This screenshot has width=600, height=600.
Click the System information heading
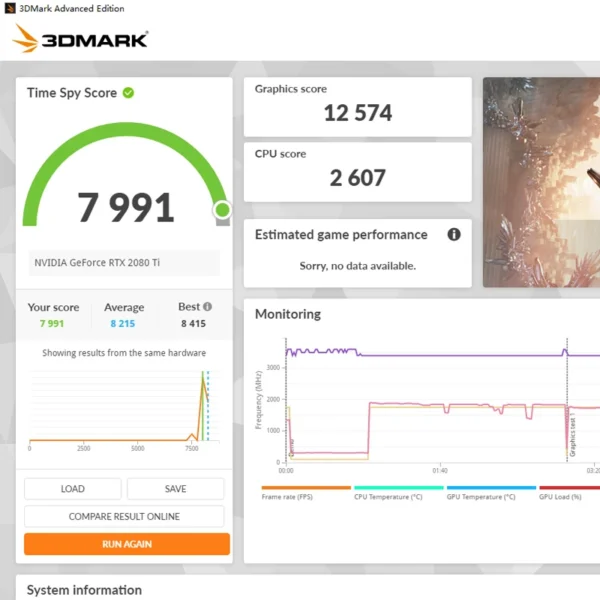tap(84, 590)
